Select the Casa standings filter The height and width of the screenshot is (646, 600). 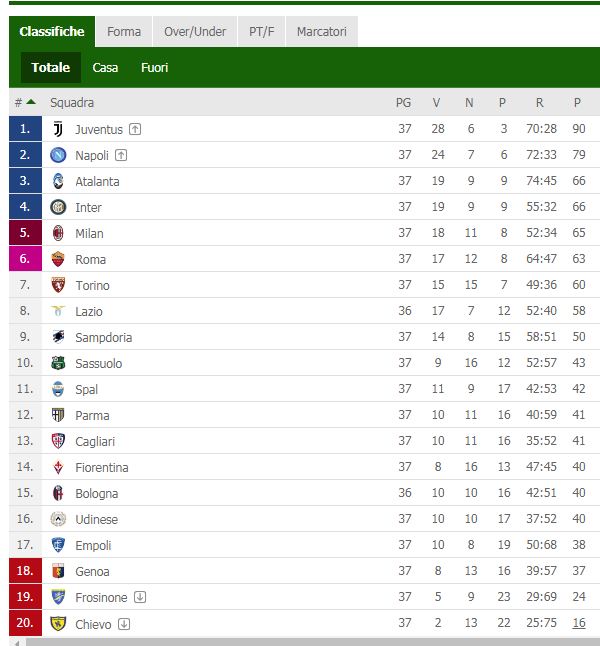(105, 68)
